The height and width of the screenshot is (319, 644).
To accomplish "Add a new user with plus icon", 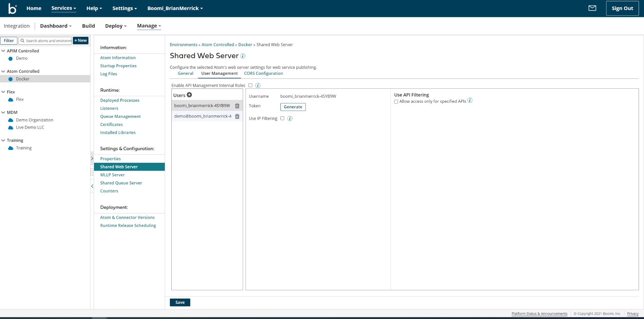I will pos(189,95).
